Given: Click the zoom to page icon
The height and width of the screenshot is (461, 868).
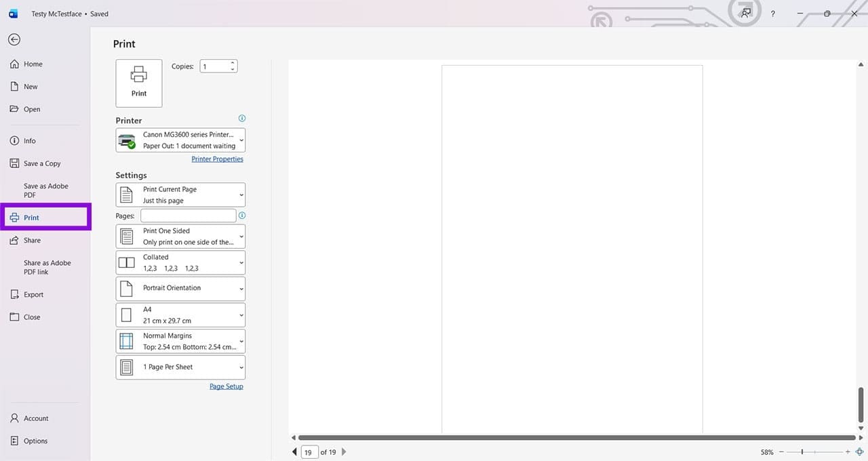Looking at the screenshot, I should [859, 452].
